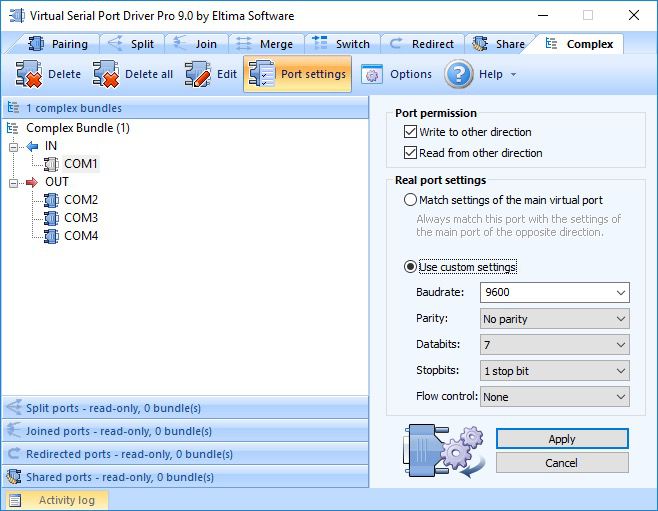Viewport: 658px width, 511px height.
Task: Uncheck Read from other direction
Action: (410, 152)
